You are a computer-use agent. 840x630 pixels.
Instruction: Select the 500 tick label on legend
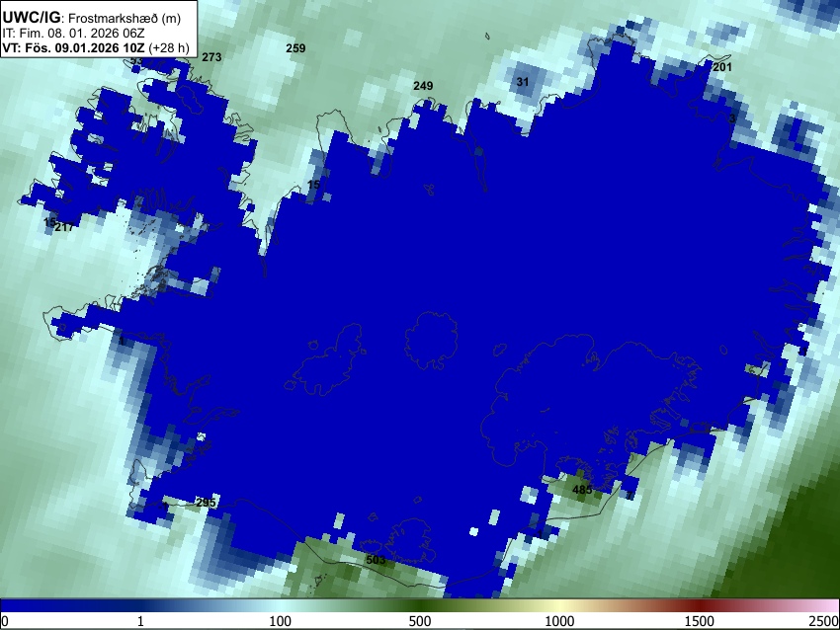420,621
